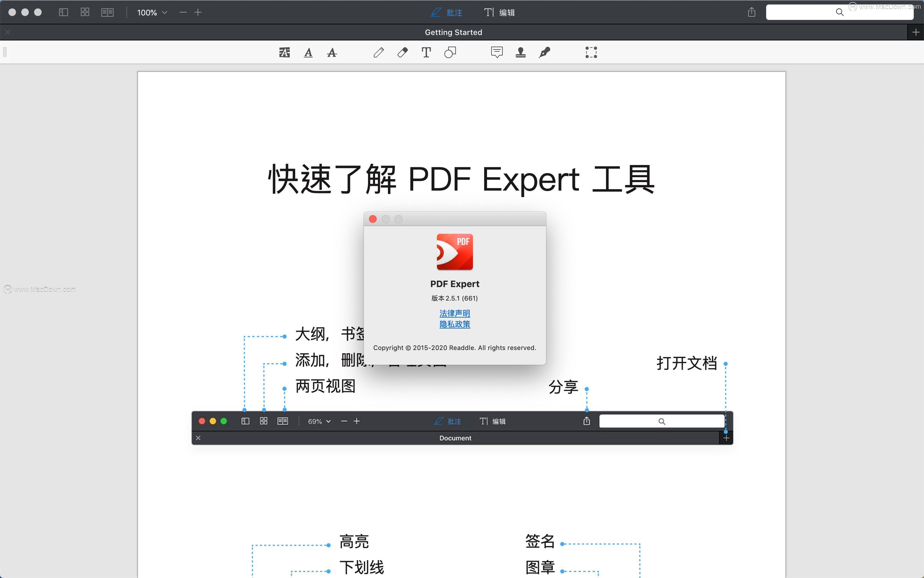Screen dimensions: 924x578
Task: Select the Getting Started document tab
Action: [453, 32]
